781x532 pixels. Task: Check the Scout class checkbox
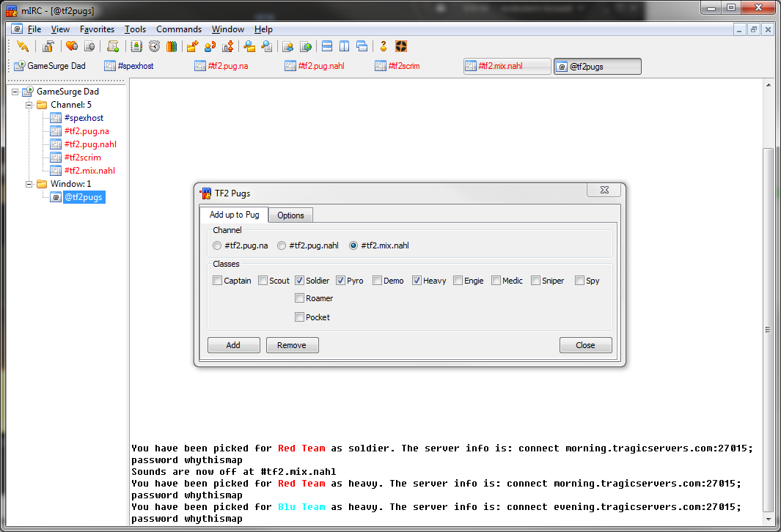click(x=263, y=281)
